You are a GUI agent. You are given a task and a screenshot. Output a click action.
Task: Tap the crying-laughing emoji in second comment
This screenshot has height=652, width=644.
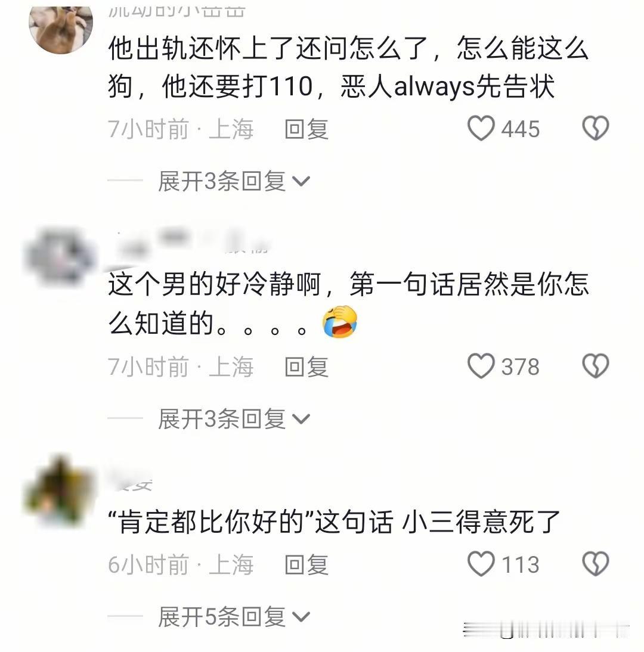tap(340, 322)
